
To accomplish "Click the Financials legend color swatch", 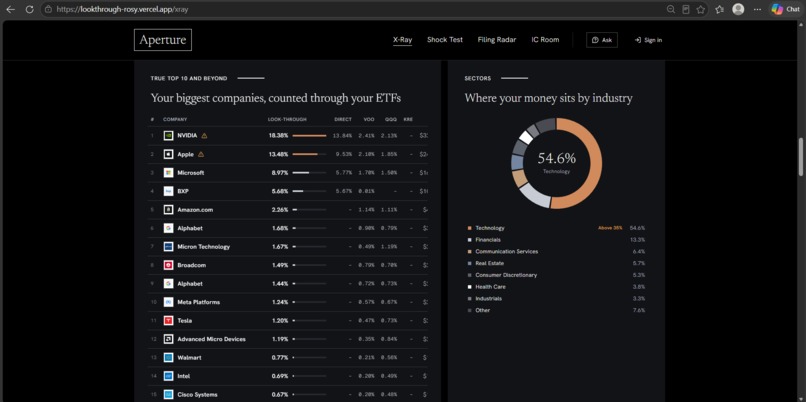I will pyautogui.click(x=469, y=240).
